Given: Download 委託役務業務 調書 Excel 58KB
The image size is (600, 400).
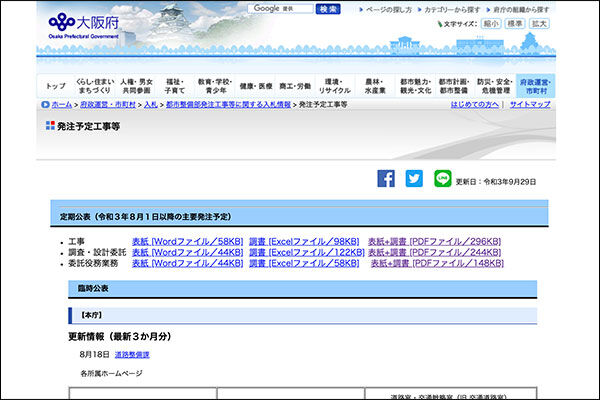Looking at the screenshot, I should pyautogui.click(x=304, y=263).
